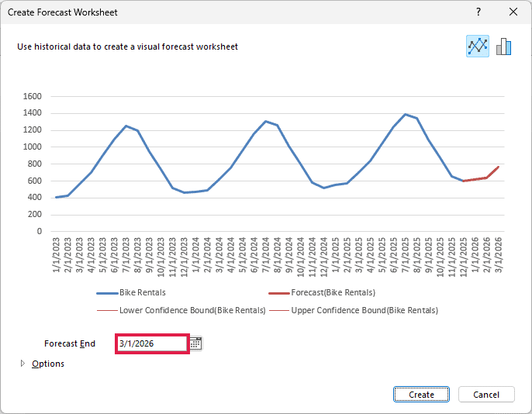532x414 pixels.
Task: Click the Options label
Action: pyautogui.click(x=48, y=364)
